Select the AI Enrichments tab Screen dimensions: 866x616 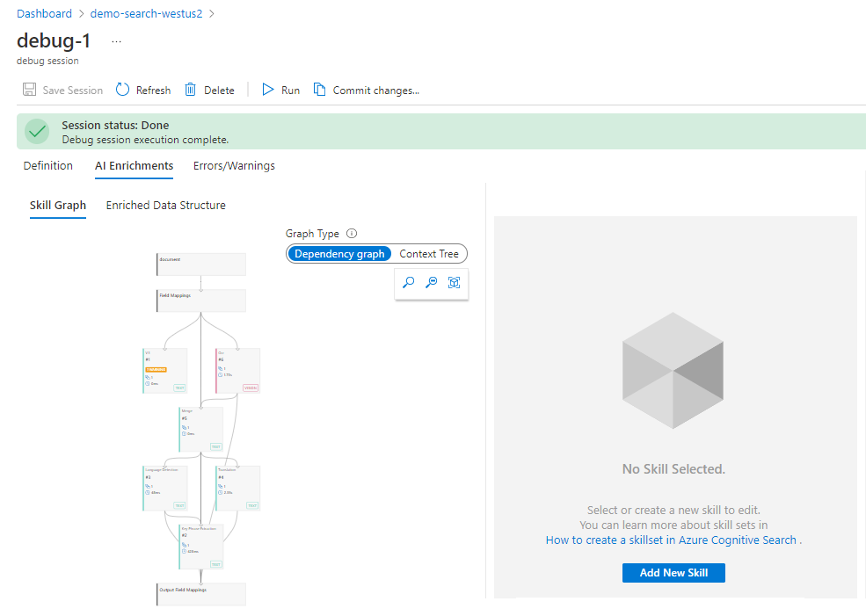pos(135,165)
